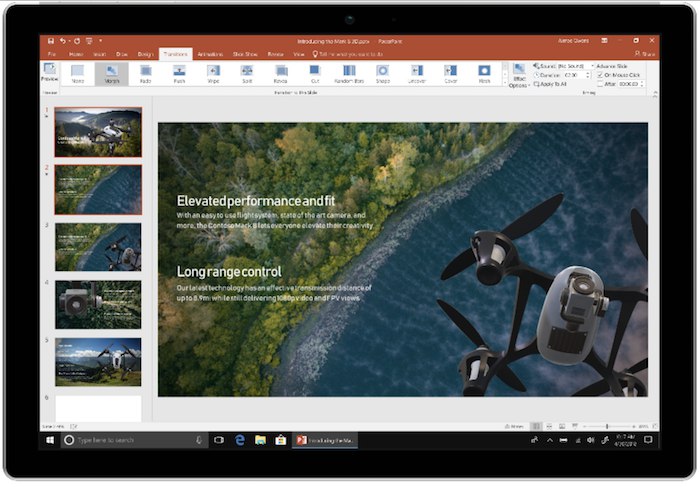The image size is (700, 487).
Task: Click Start From Beginning quick access icon
Action: click(89, 41)
